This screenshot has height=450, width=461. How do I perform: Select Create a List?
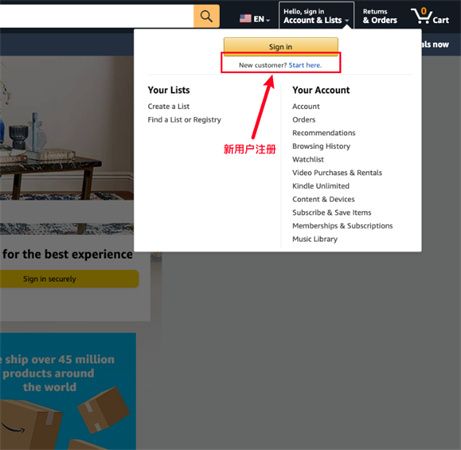(x=169, y=106)
